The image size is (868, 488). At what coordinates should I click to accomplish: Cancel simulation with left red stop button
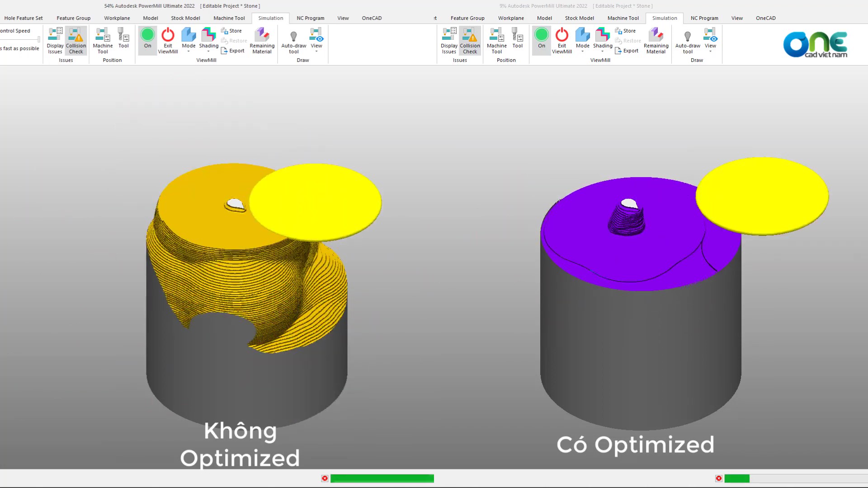325,479
